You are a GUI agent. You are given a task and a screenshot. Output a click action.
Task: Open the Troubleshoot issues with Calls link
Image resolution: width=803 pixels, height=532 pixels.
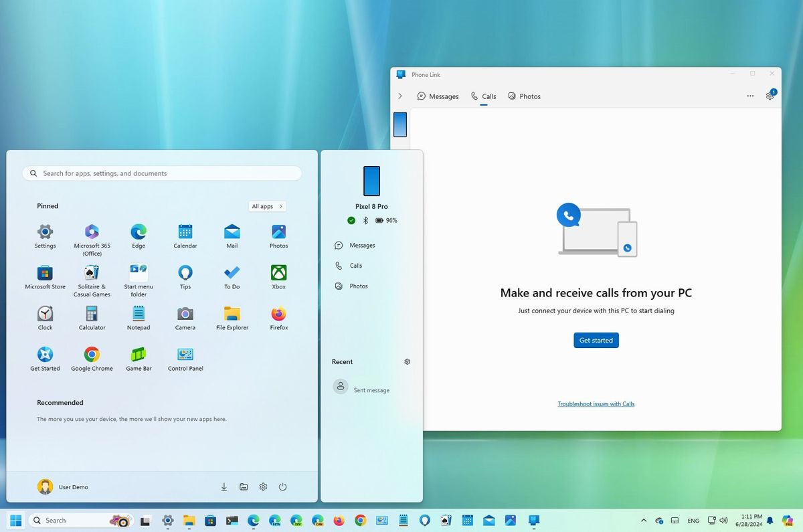(x=596, y=404)
